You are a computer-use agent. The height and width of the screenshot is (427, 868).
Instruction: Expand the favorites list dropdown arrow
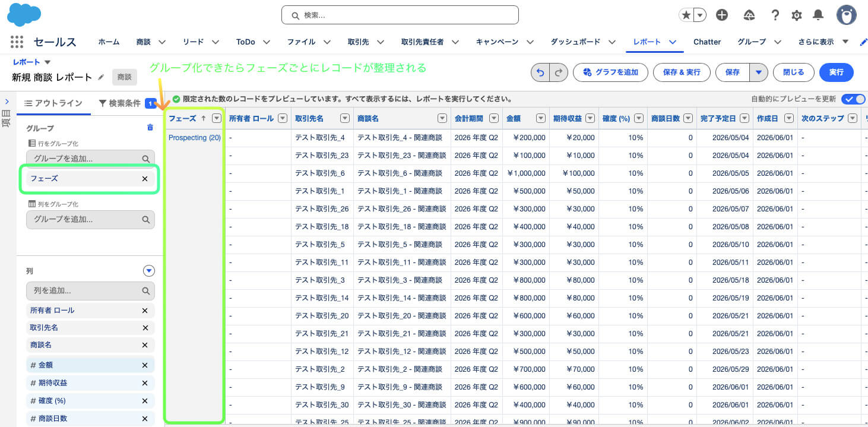coord(700,15)
